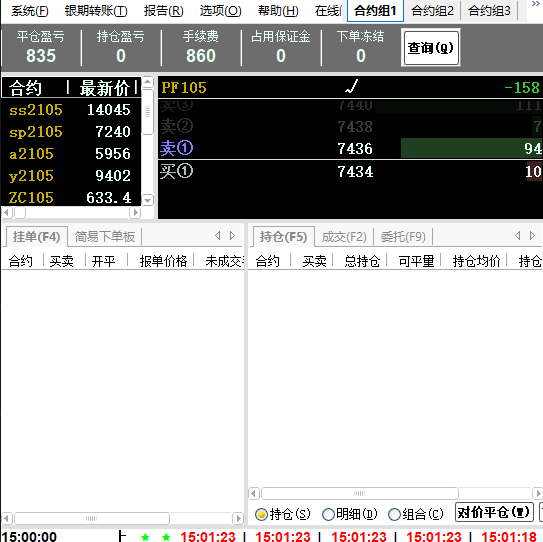Click the 15:01:18 status bar timestamp
This screenshot has width=543, height=542.
click(x=508, y=537)
